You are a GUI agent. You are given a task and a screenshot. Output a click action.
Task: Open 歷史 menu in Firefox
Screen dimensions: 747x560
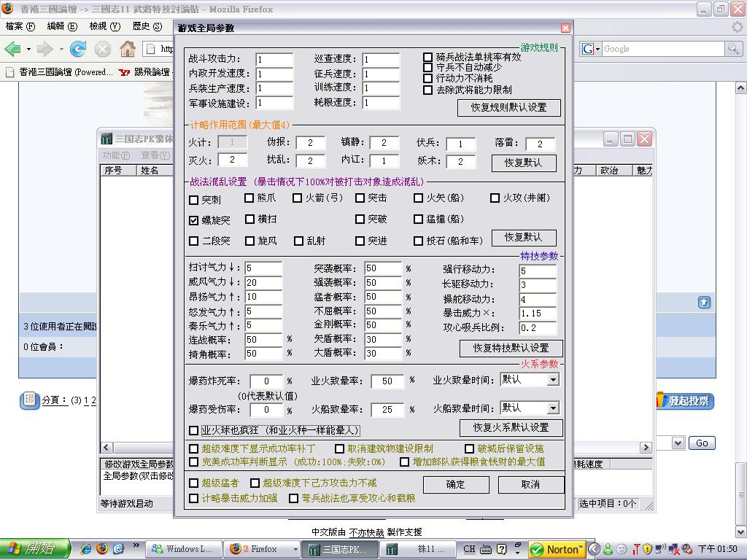tap(147, 26)
